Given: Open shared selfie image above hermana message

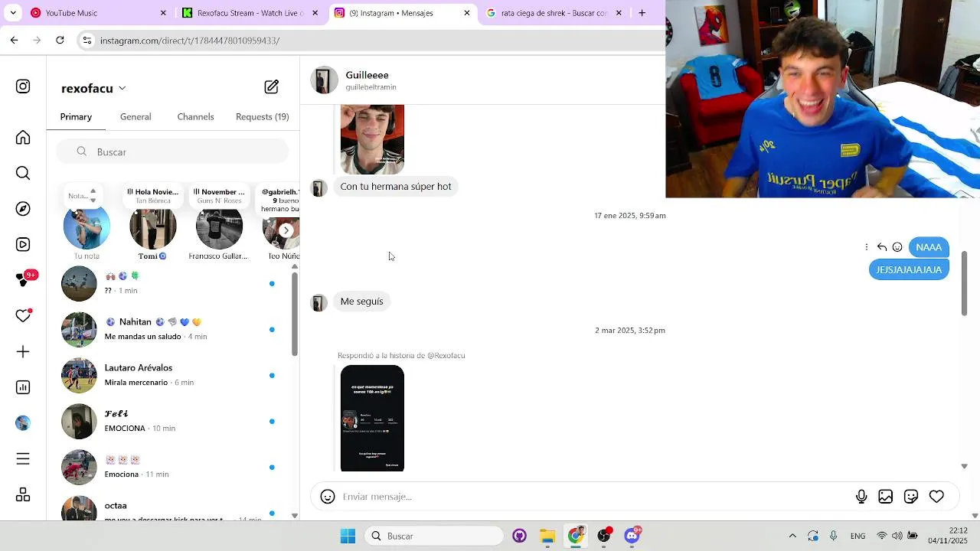Looking at the screenshot, I should point(372,139).
